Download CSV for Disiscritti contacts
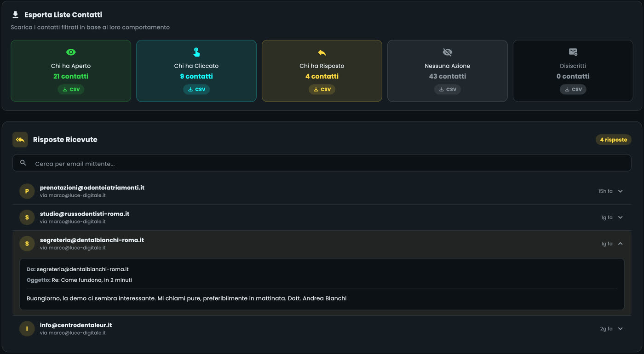This screenshot has height=354, width=644. [573, 89]
